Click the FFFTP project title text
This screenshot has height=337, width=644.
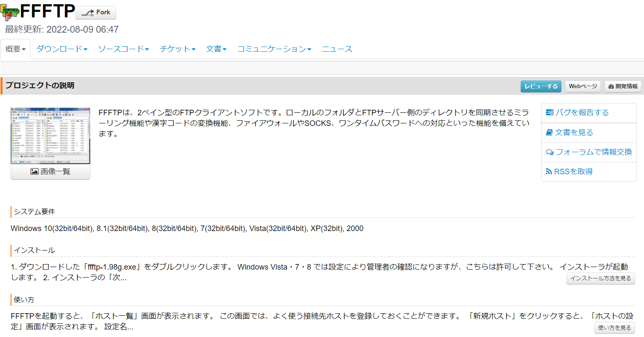tap(47, 11)
